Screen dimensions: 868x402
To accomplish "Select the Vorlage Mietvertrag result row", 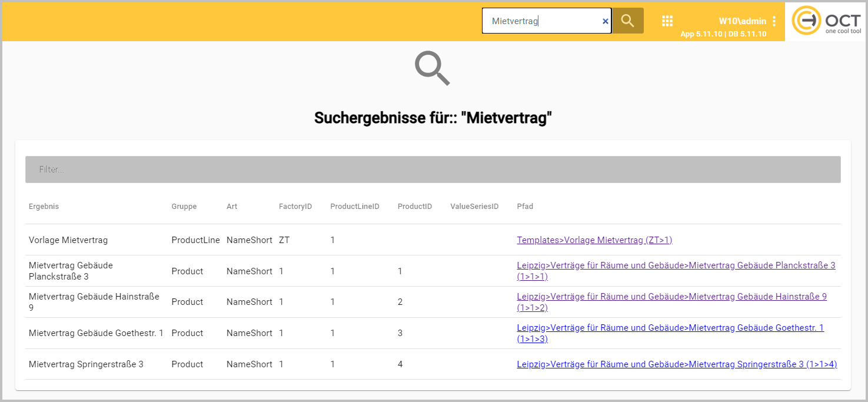I will [68, 240].
